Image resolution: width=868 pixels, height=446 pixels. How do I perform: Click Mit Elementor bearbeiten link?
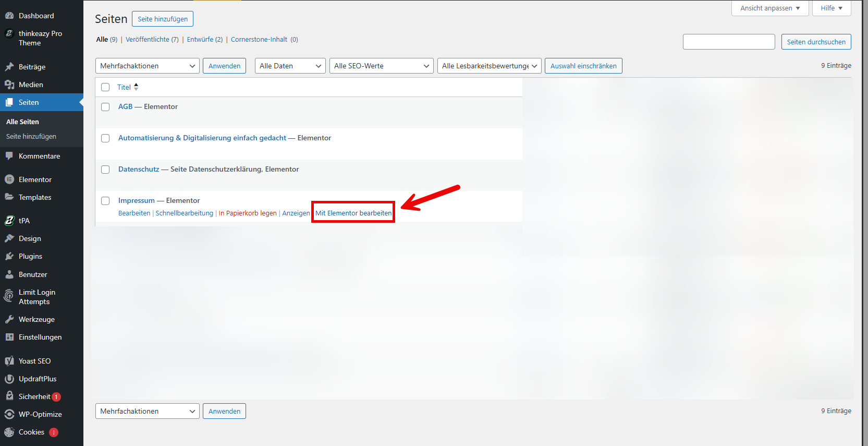[x=353, y=213]
